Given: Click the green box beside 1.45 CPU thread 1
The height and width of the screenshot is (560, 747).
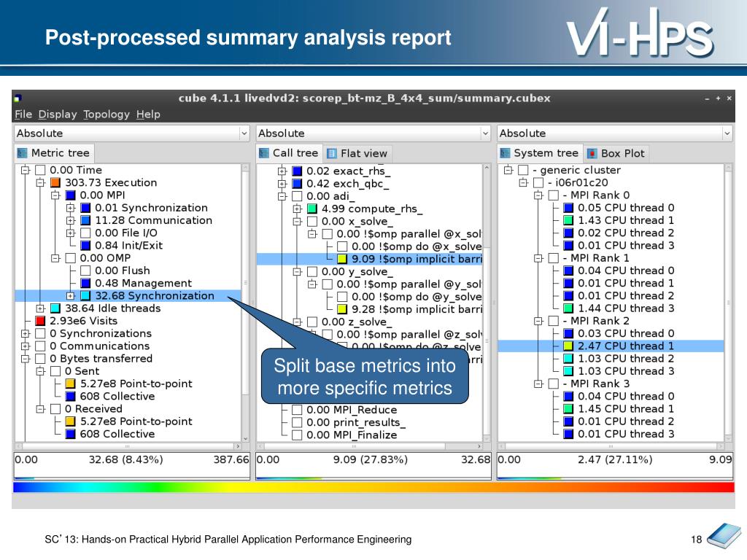Looking at the screenshot, I should [568, 409].
